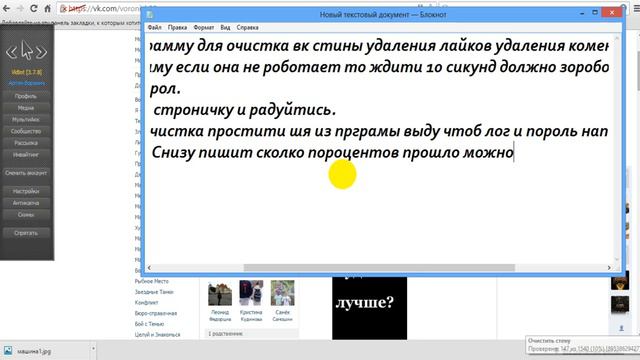Viewport: 640px width, 360px height.
Task: Reload the vk.com page
Action: 34,8
